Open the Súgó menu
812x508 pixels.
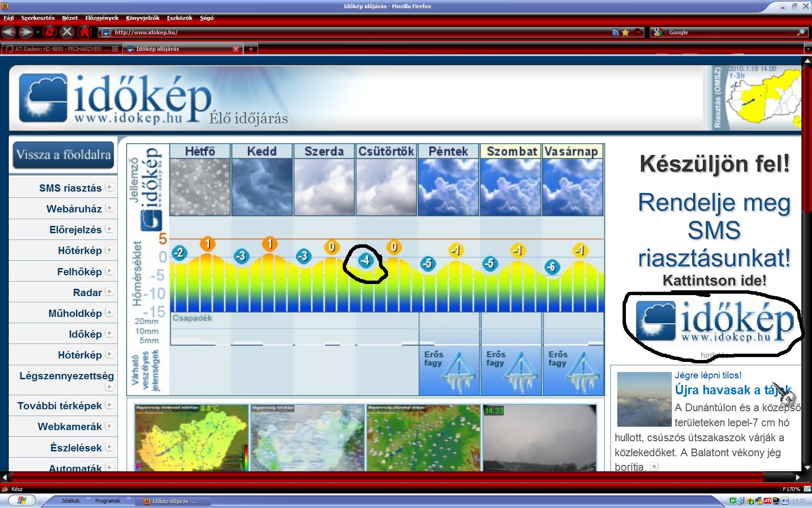tap(206, 18)
